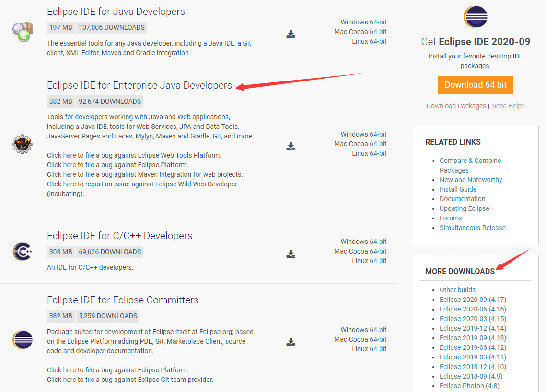Open Eclipse 2019-06 (4.12) download link
The height and width of the screenshot is (392, 546).
[x=473, y=347]
